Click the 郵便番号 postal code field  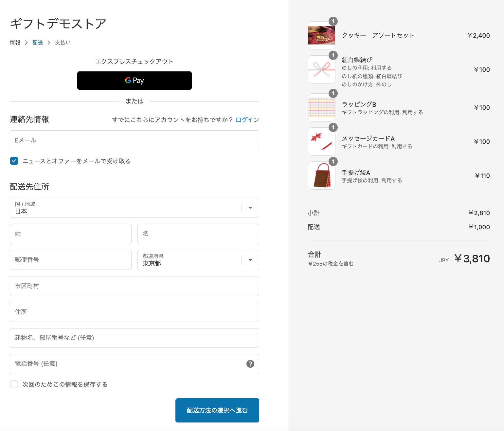pyautogui.click(x=71, y=260)
